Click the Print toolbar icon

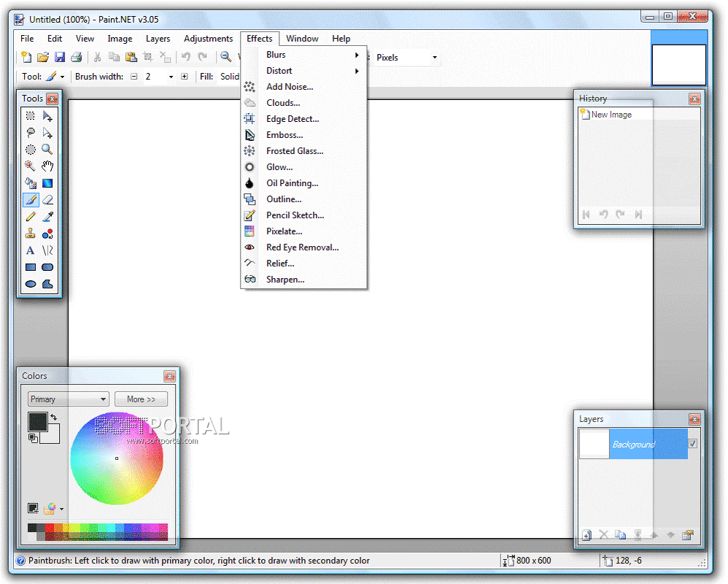pyautogui.click(x=77, y=57)
